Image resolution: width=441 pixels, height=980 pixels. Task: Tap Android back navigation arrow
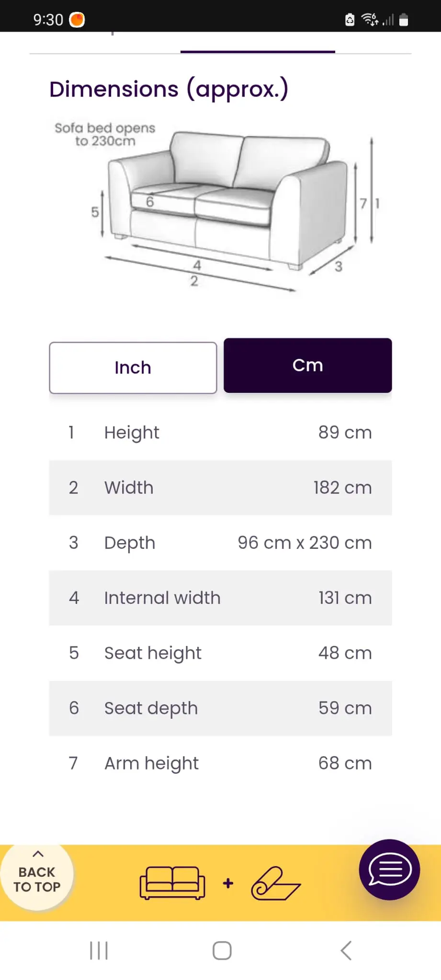click(346, 950)
